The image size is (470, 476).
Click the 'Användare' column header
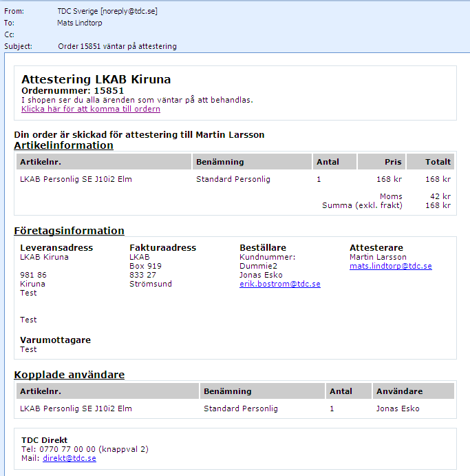coord(414,391)
